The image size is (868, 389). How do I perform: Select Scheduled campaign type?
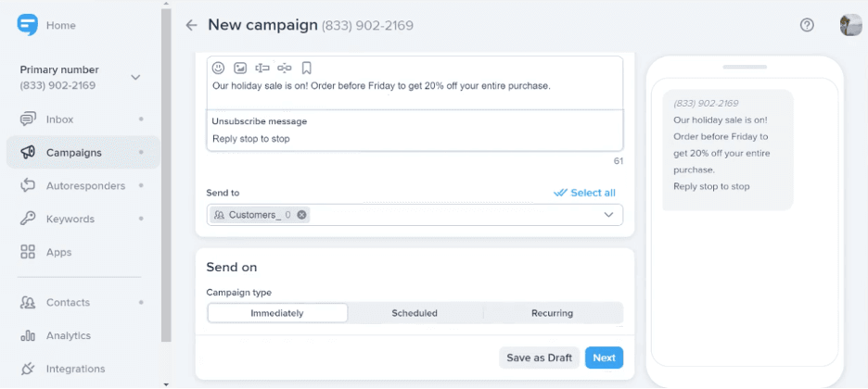coord(415,313)
